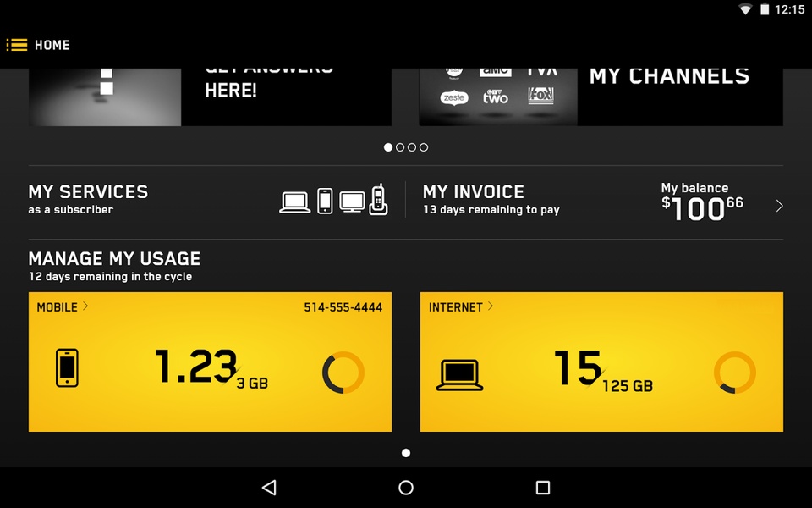Select the first carousel page dot

click(388, 147)
